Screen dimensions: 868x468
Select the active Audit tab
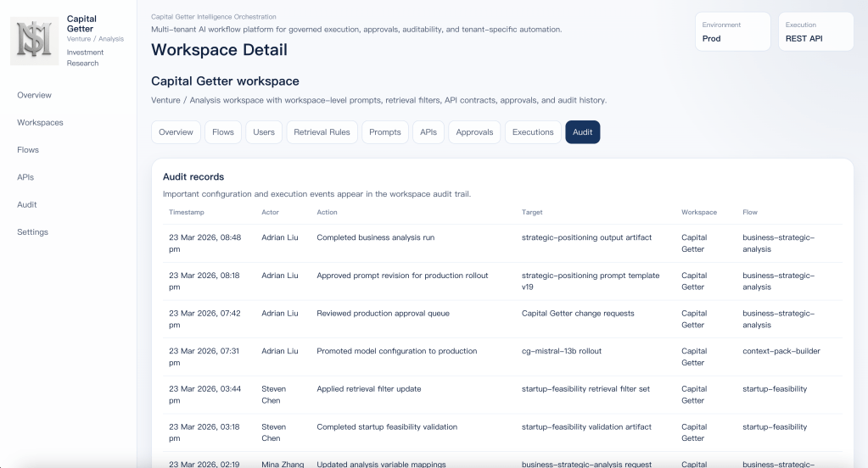click(582, 132)
